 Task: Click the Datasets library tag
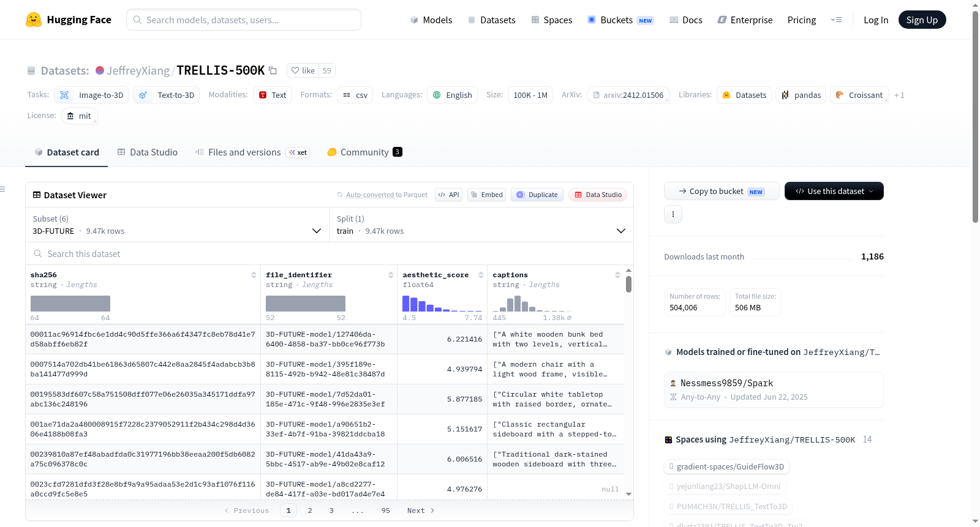[744, 95]
